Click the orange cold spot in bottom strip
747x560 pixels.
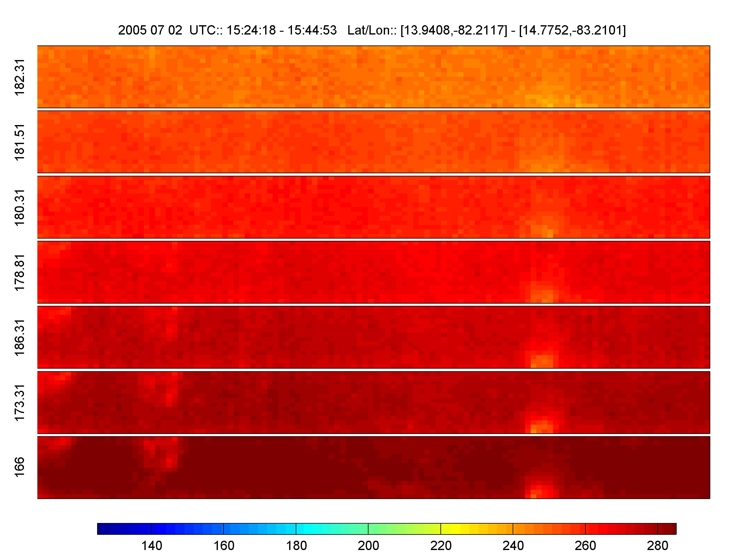tap(534, 495)
